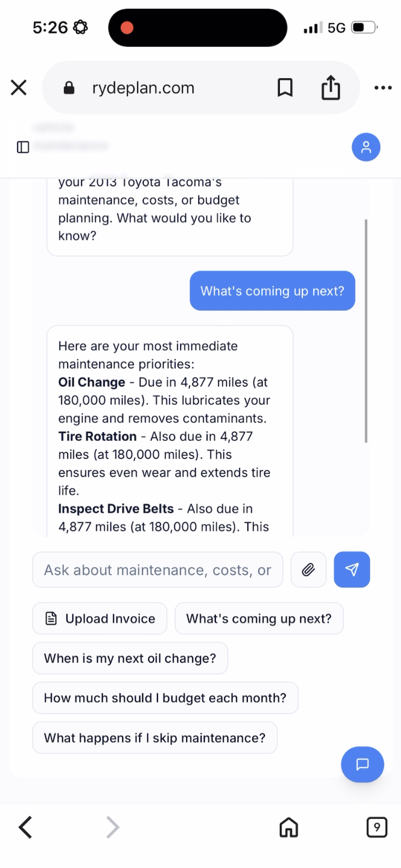Viewport: 401px width, 868px height.
Task: Open the browser more options menu
Action: 383,87
